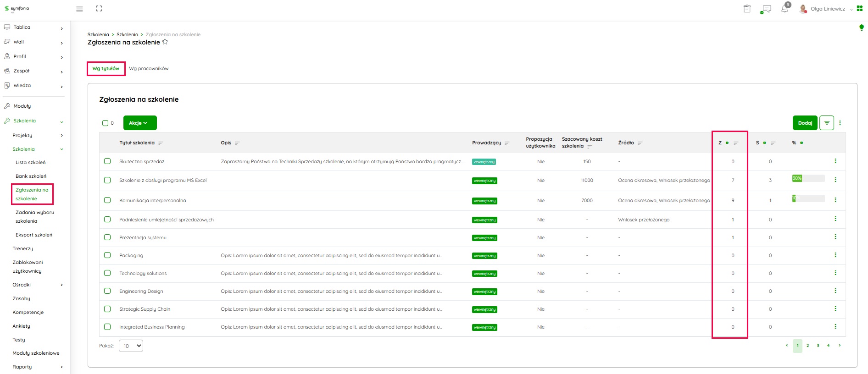Open the notifications bell icon
Screen dimensions: 868x374
(785, 9)
